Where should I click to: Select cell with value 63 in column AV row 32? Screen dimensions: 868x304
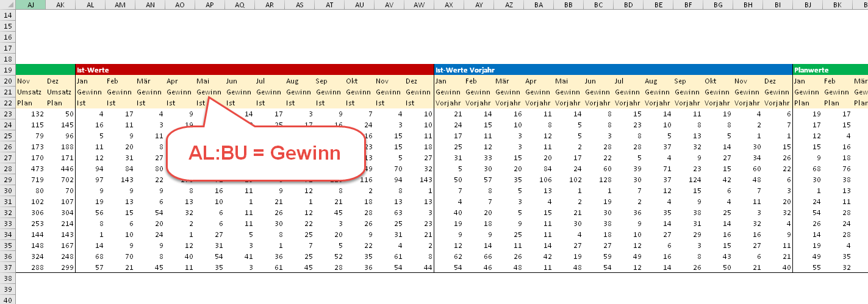389,213
